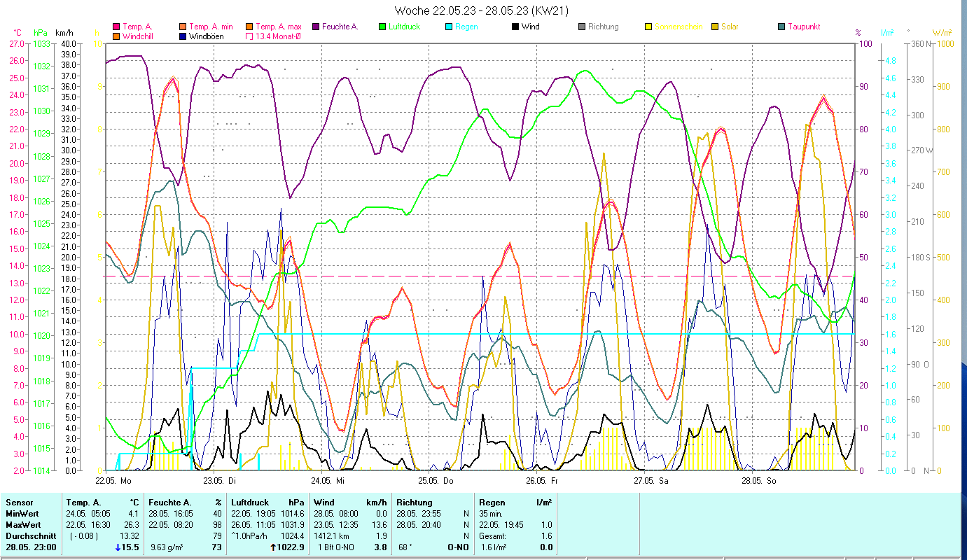Click the up arrow beside 1022.9
The image size is (967, 560).
tap(272, 547)
